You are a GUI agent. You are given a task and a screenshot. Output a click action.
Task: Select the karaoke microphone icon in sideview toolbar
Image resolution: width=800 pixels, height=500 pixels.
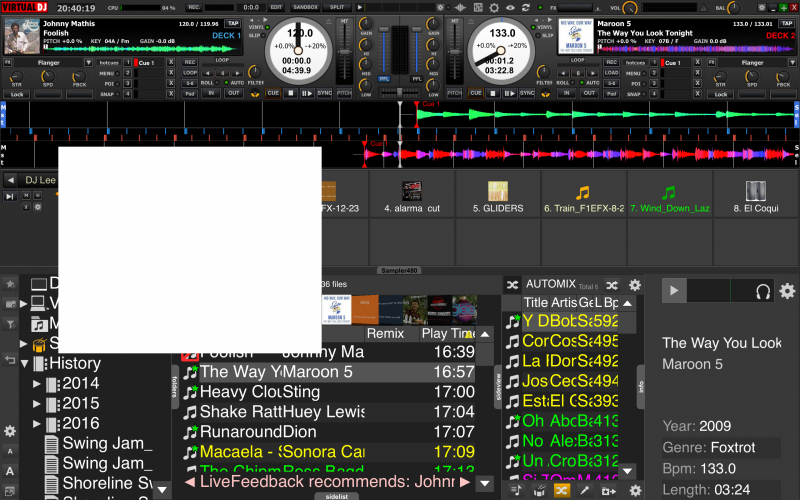(585, 490)
